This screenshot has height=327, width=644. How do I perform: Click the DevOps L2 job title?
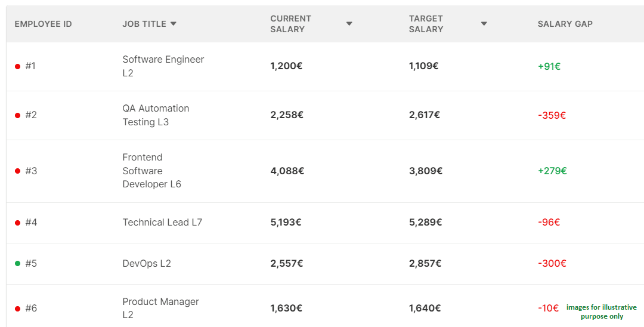pyautogui.click(x=147, y=263)
